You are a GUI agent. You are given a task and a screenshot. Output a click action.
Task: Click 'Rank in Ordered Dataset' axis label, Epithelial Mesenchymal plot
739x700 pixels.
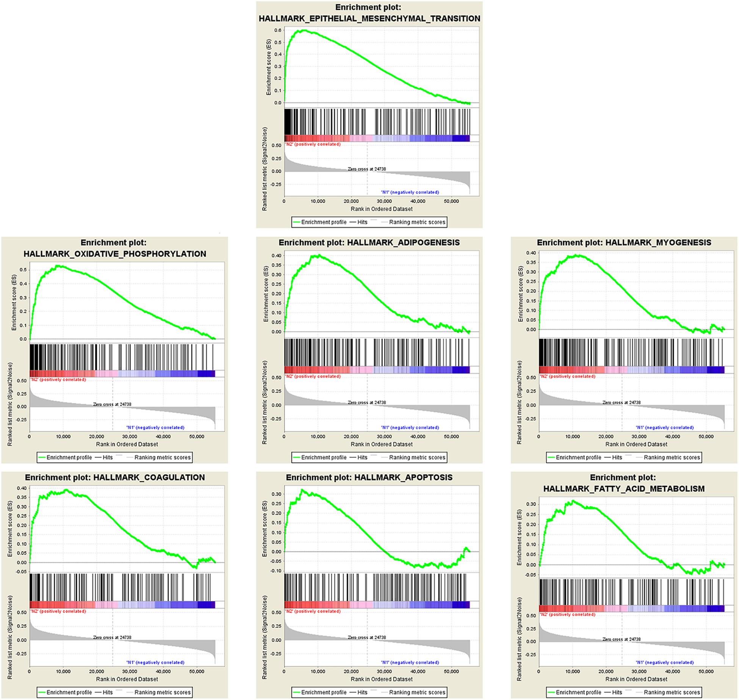click(x=382, y=209)
